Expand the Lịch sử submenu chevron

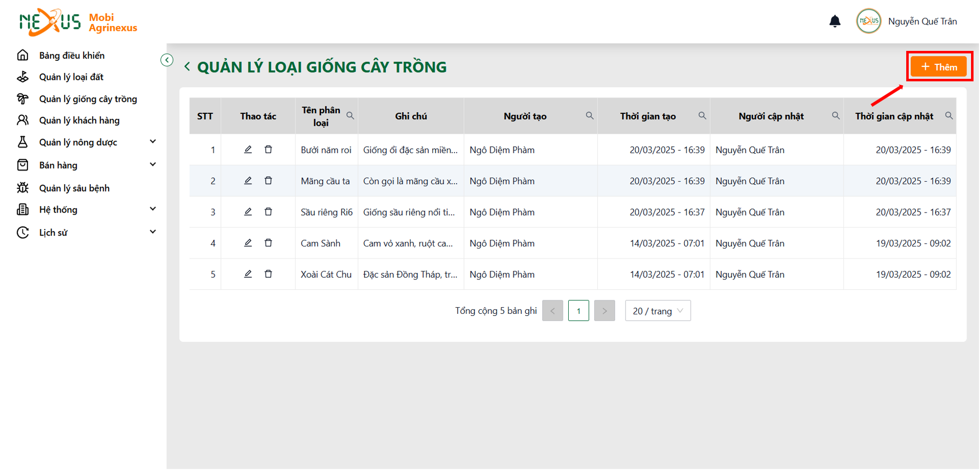click(153, 232)
